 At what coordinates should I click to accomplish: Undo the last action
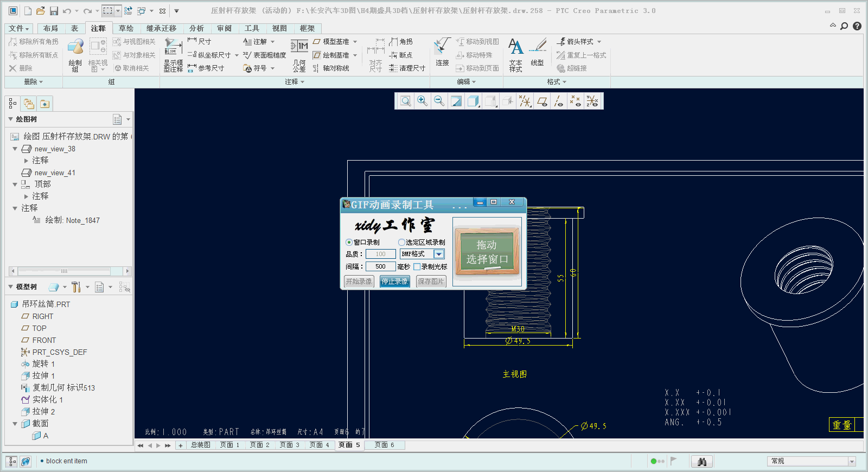pyautogui.click(x=67, y=11)
